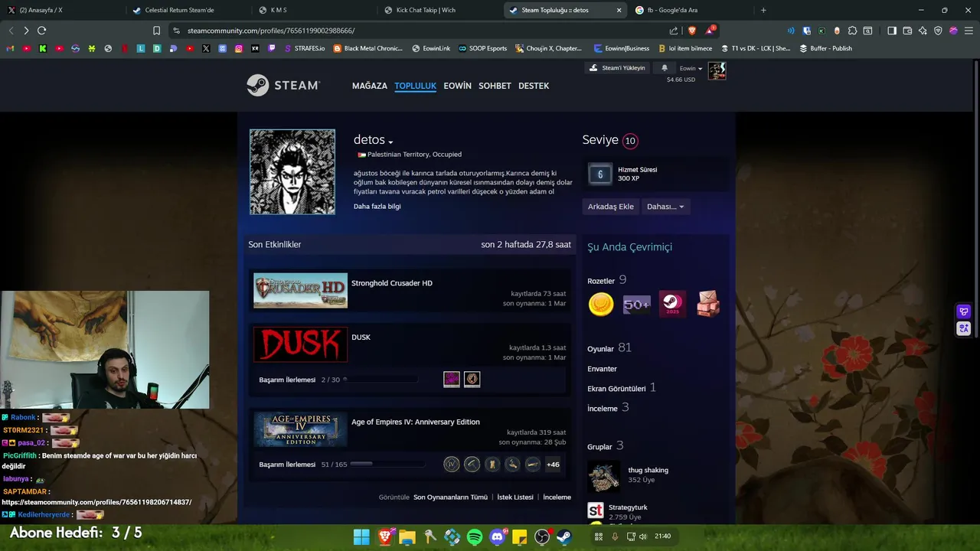Open a new browser tab
The image size is (980, 551).
point(763,10)
